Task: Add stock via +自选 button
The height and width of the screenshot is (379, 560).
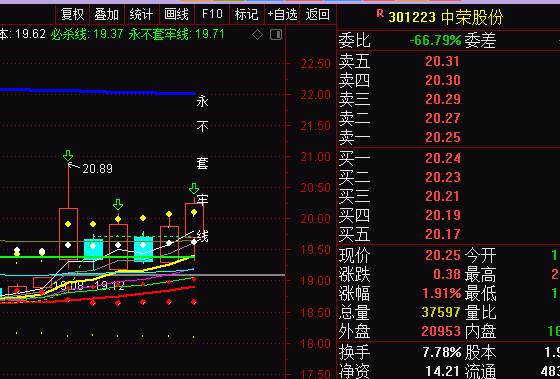Action: tap(282, 15)
